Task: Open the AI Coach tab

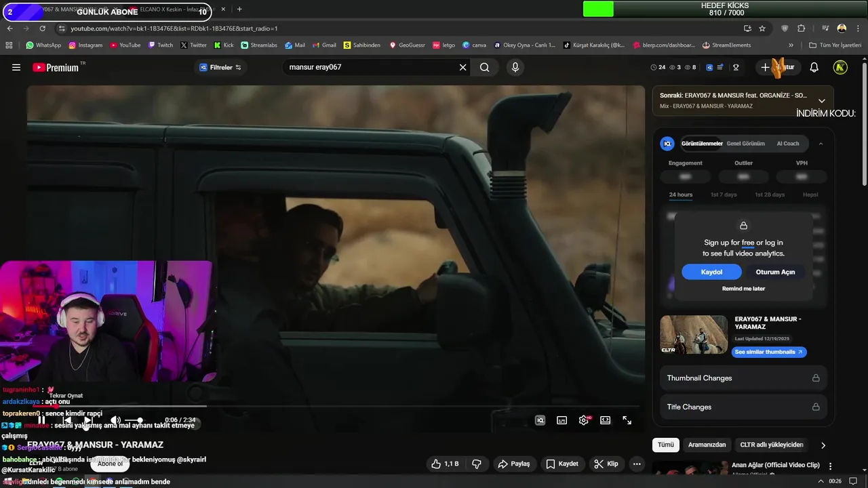Action: (x=788, y=144)
